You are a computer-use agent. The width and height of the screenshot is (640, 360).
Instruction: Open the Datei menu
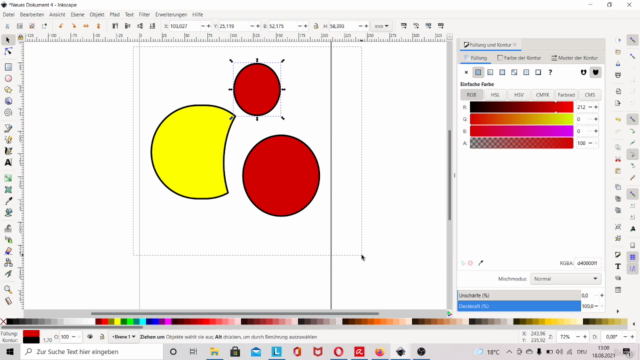[8, 15]
